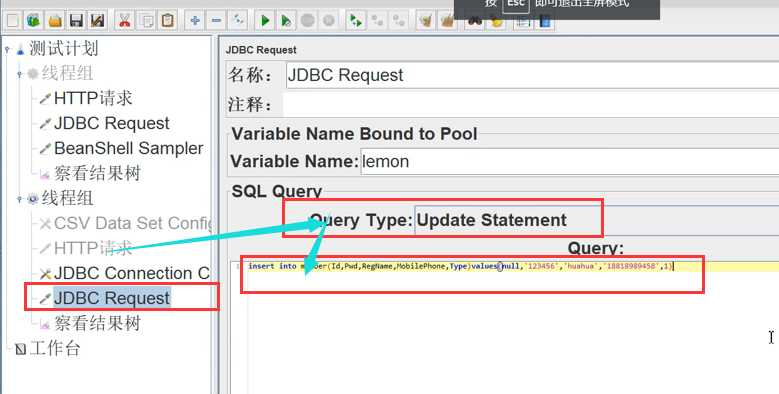Select the BeanShell Sampler node

(129, 148)
